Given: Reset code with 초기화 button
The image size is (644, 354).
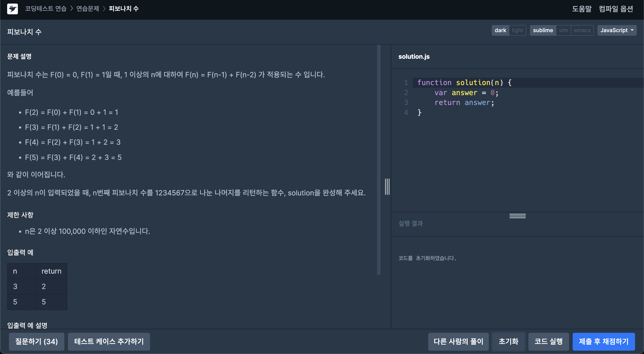Looking at the screenshot, I should (x=508, y=341).
